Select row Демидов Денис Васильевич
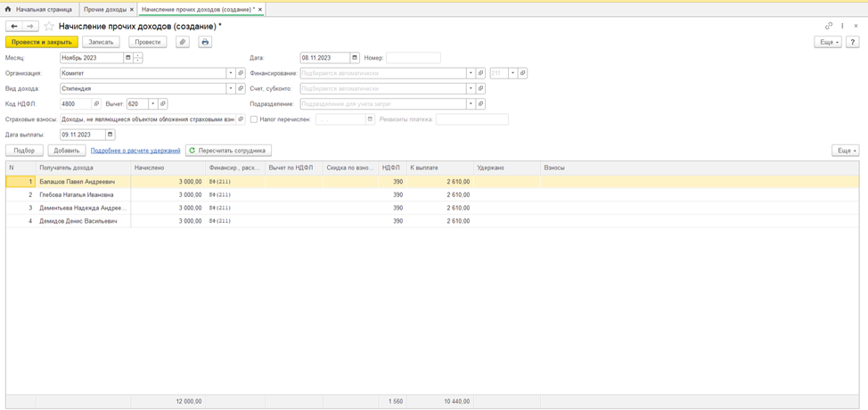Screen dimensions: 868x410 pos(432,221)
